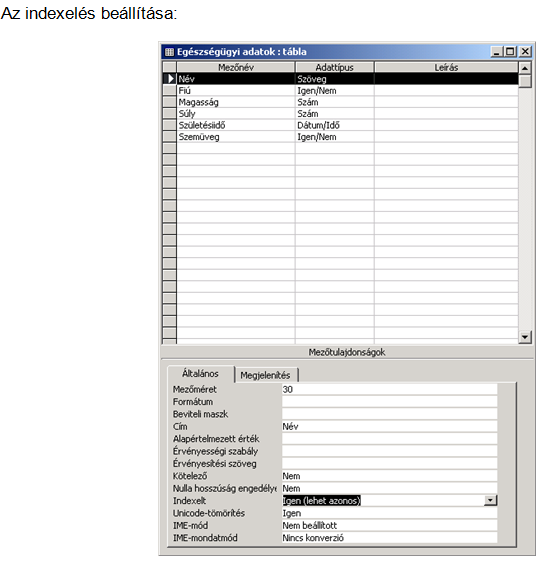Click the Mezőnév column header
Viewport: 551px width, 566px height.
click(236, 67)
